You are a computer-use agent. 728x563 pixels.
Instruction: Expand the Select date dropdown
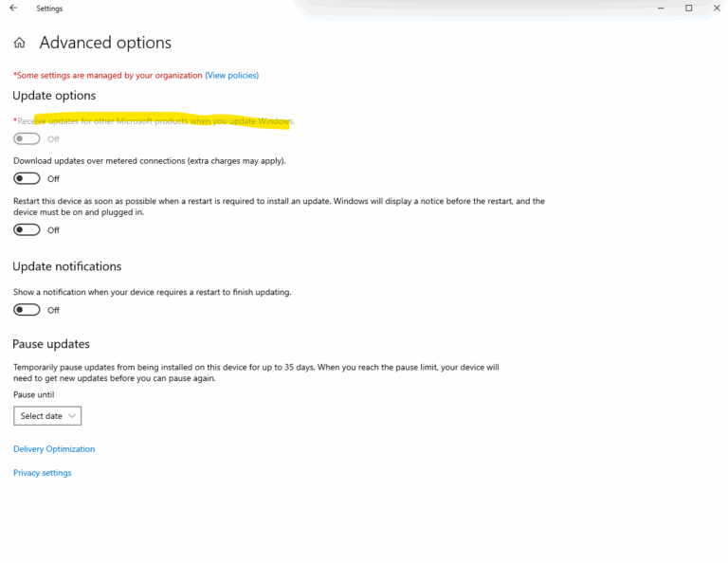coord(47,416)
